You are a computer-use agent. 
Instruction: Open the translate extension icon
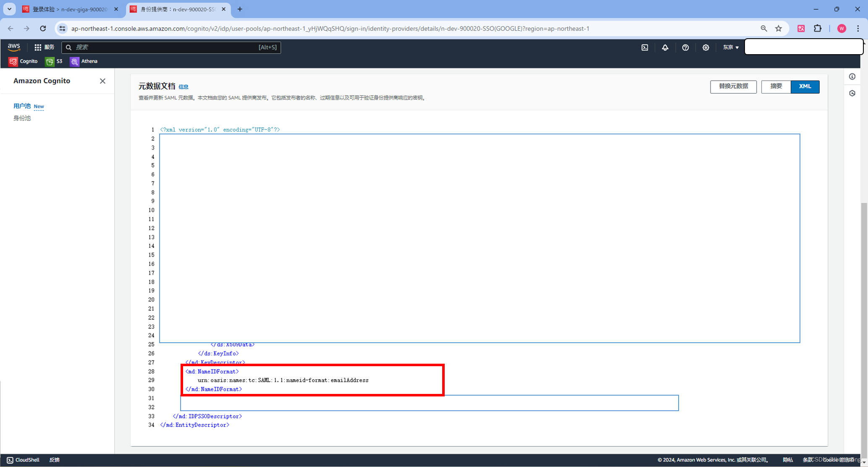(x=801, y=29)
